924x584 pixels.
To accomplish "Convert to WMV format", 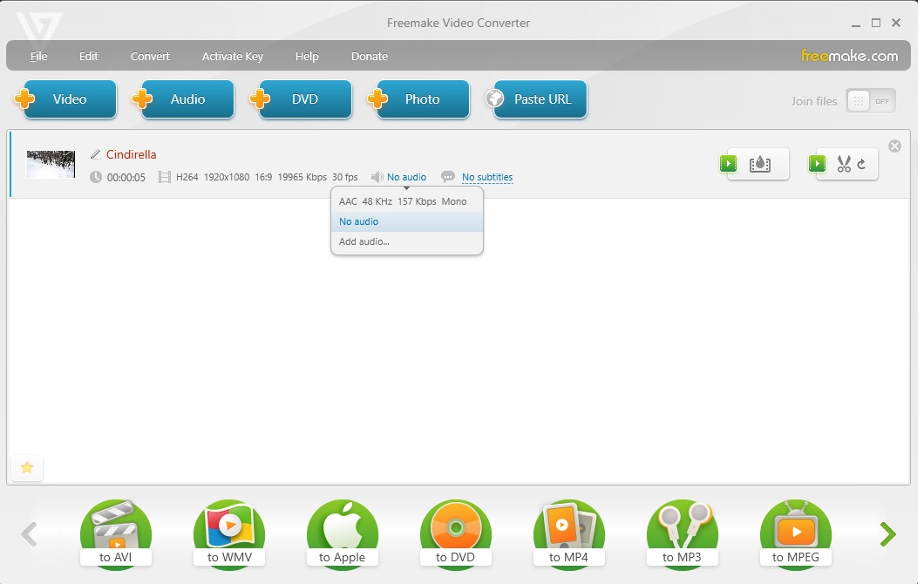I will click(x=229, y=535).
